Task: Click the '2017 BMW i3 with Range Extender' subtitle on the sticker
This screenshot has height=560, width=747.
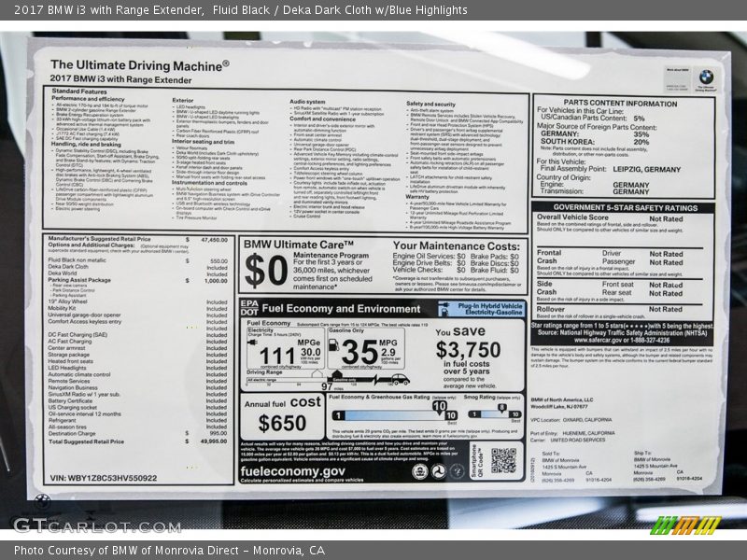Action: tap(120, 79)
